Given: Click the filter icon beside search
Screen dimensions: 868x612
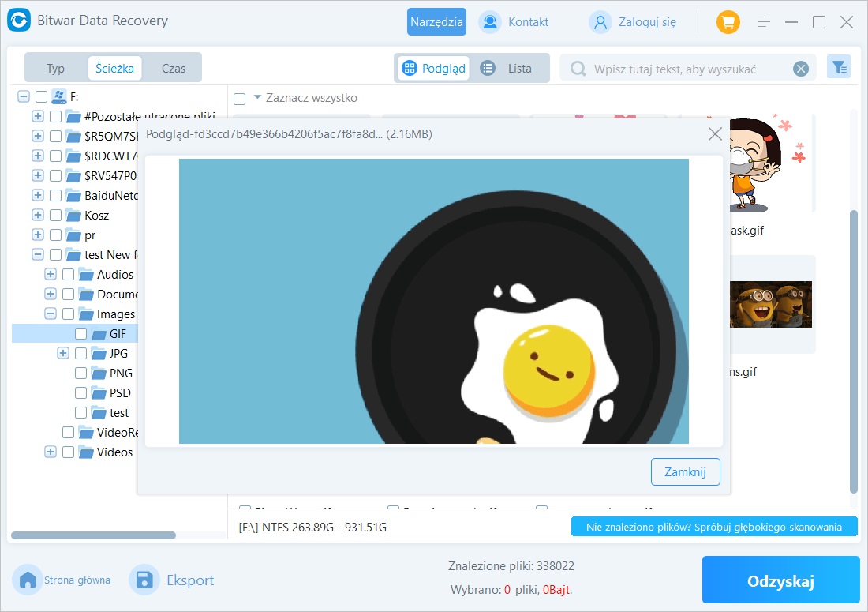Looking at the screenshot, I should pos(838,68).
